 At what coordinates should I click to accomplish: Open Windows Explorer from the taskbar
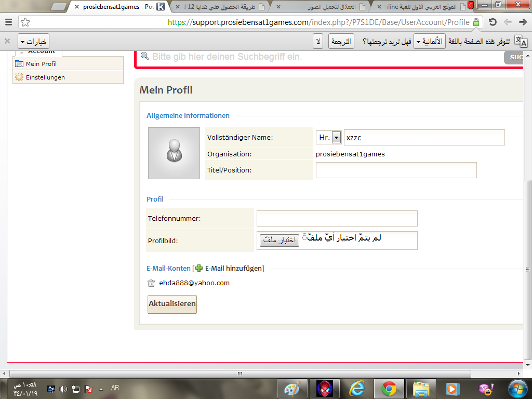[x=421, y=389]
